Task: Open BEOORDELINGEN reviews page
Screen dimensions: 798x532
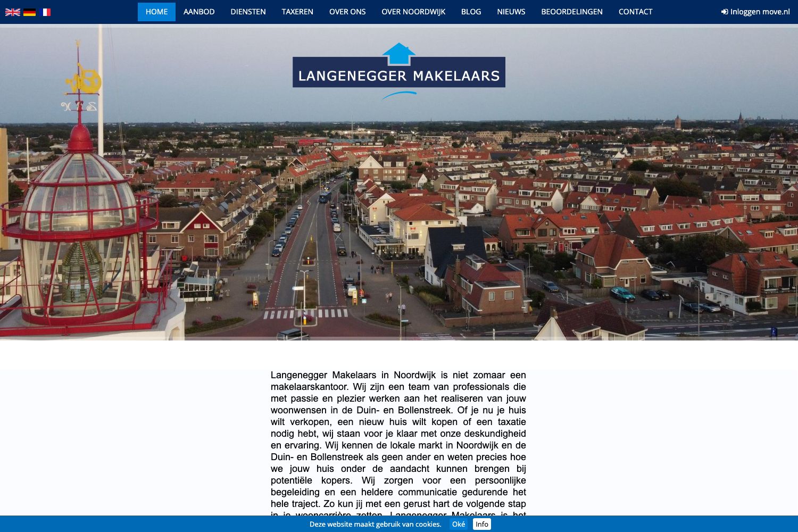Action: (x=572, y=12)
